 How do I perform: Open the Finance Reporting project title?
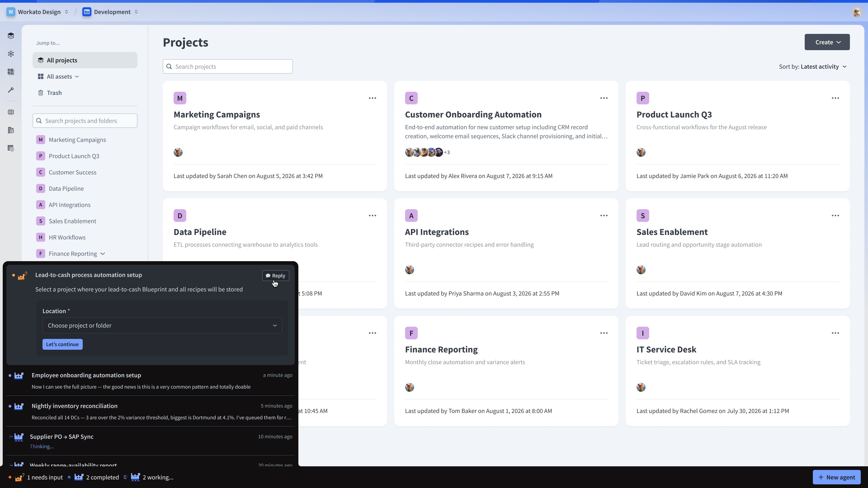pyautogui.click(x=441, y=350)
